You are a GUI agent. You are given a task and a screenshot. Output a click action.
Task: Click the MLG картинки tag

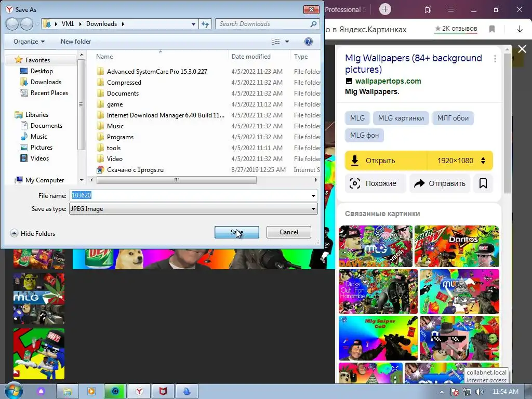coord(401,118)
